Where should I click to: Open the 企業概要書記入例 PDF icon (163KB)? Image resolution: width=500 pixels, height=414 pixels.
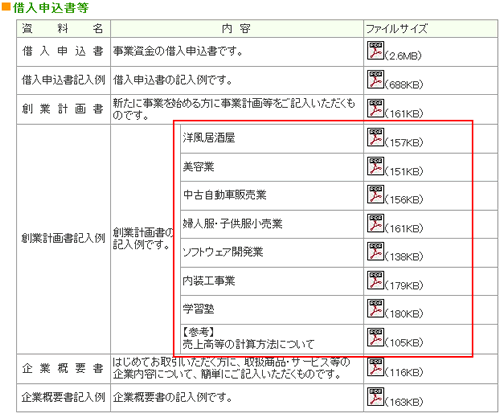pyautogui.click(x=375, y=396)
